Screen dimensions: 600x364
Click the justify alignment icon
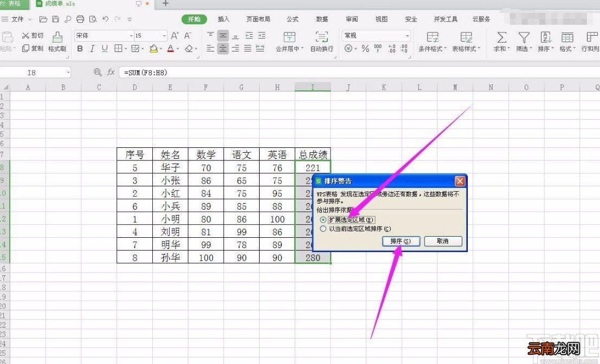click(x=248, y=49)
